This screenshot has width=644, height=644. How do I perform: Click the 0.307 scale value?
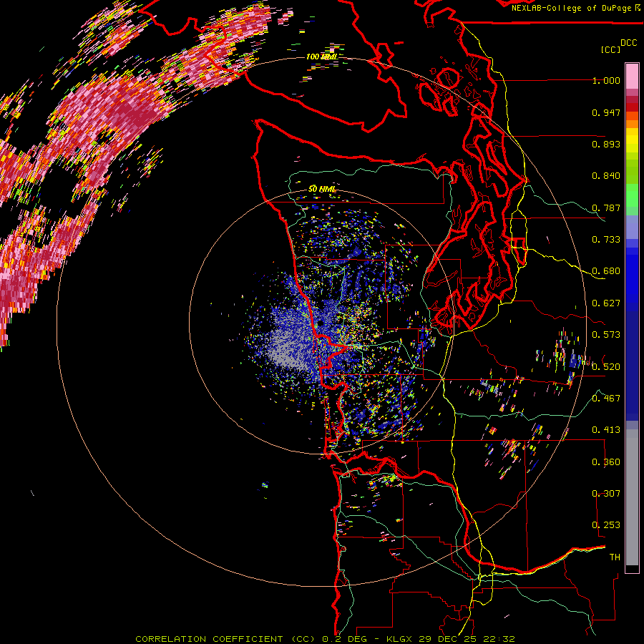pos(606,493)
